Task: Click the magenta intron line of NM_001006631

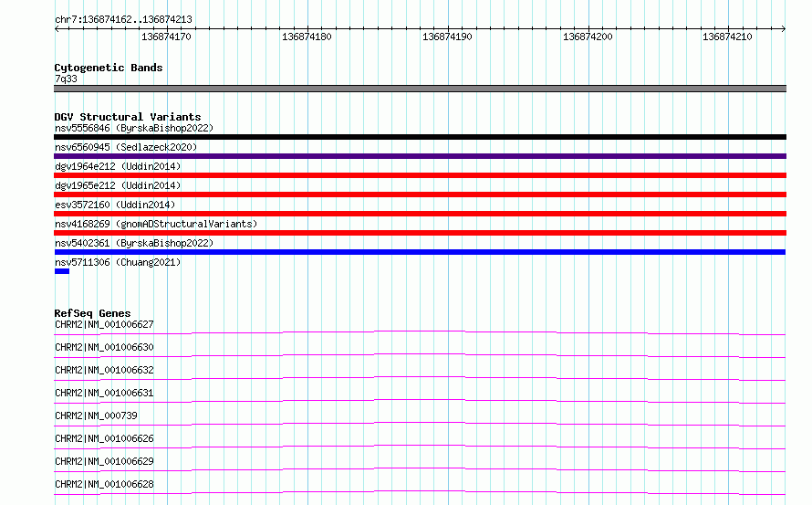Action: pos(420,401)
